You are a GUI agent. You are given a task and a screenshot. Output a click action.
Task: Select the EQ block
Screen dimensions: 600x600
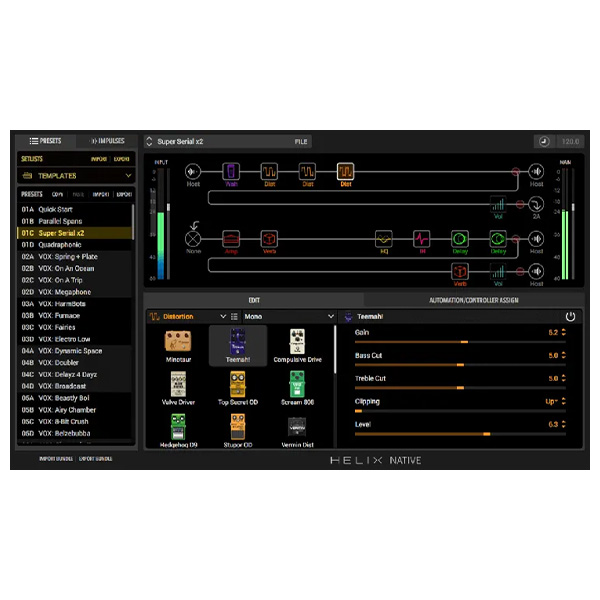point(383,239)
